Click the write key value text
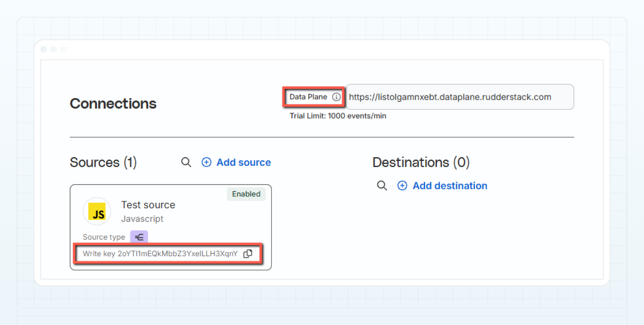Viewport: 644px width, 325px height. click(x=178, y=254)
